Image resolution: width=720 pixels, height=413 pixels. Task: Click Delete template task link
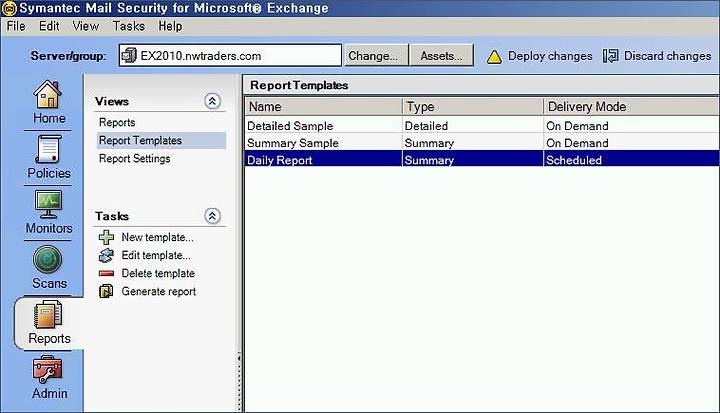coord(158,273)
